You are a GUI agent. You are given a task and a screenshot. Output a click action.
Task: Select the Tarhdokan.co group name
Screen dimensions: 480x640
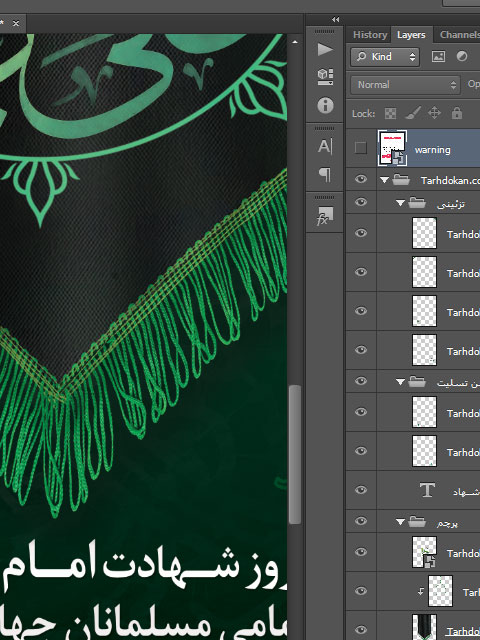[x=450, y=180]
